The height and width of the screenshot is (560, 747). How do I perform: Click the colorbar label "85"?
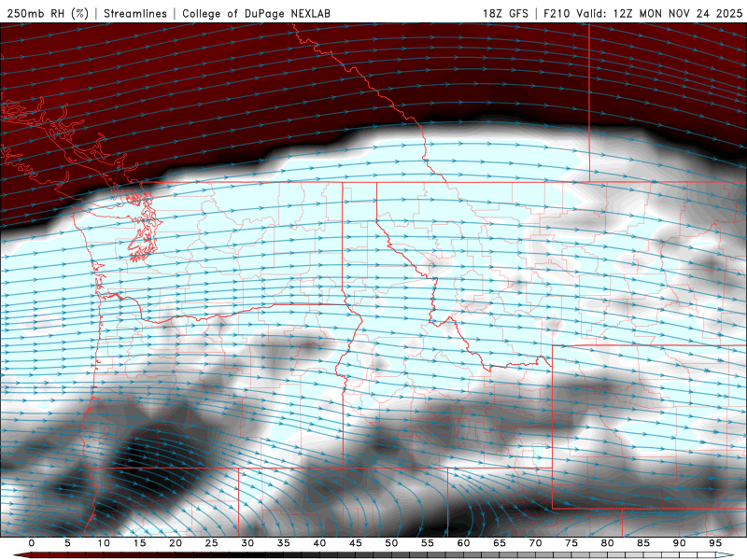coord(643,543)
